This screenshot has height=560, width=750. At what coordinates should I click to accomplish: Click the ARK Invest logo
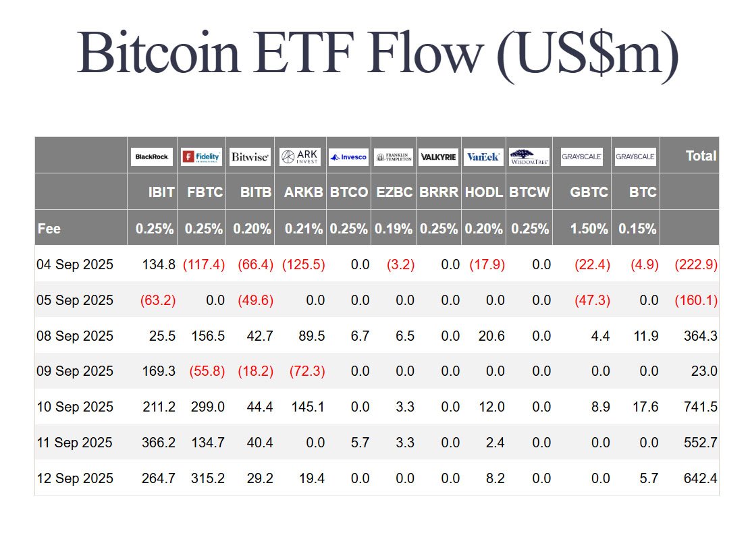[300, 157]
